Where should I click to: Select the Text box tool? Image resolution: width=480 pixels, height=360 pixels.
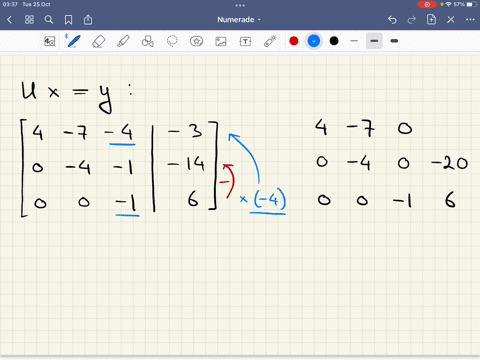point(245,41)
